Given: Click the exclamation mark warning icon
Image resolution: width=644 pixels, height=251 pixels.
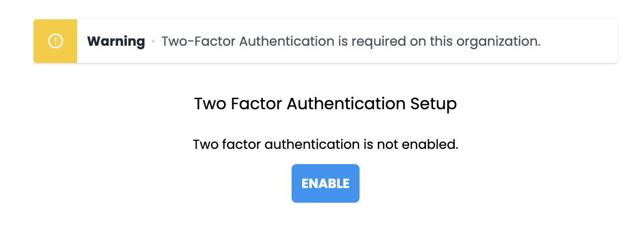Looking at the screenshot, I should click(x=55, y=41).
